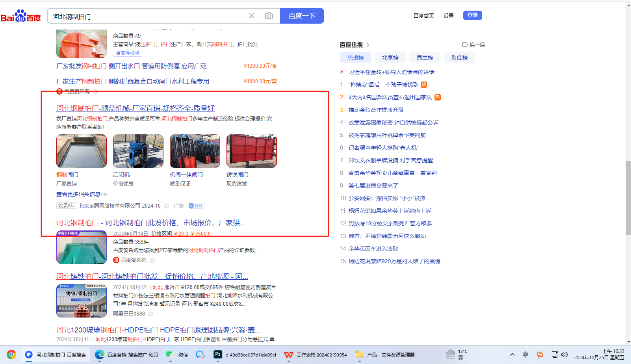Open WeChat from the taskbar
This screenshot has width=631, height=364.
tap(177, 355)
